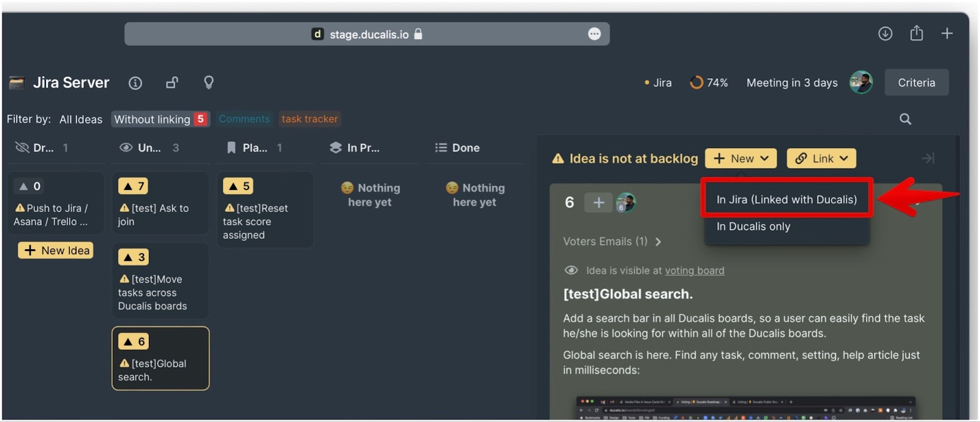Upvote '[test]Move tasks across Ducalis boards' idea
The width and height of the screenshot is (980, 422).
pyautogui.click(x=134, y=257)
